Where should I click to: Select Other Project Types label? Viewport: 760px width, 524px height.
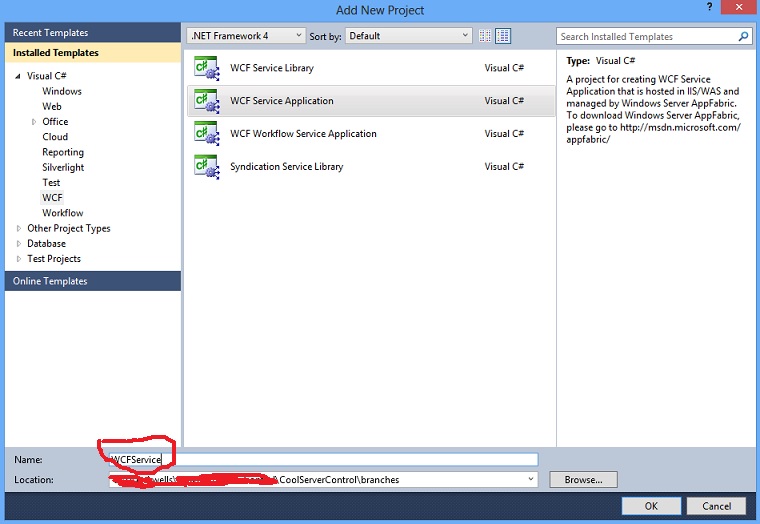68,228
